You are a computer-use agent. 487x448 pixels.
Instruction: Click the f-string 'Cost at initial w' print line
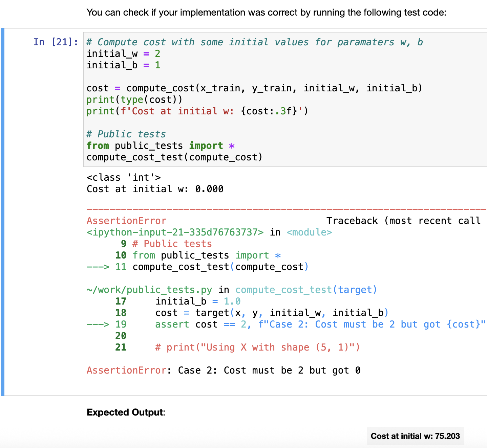coord(197,111)
